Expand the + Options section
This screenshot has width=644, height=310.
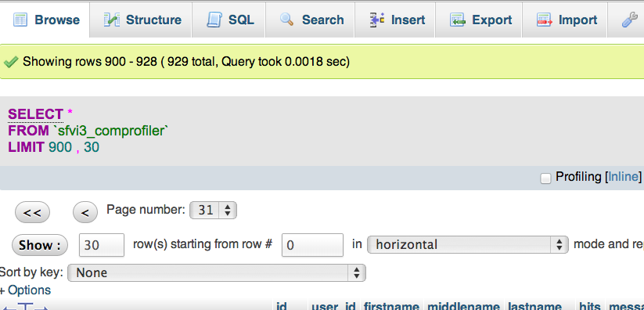[26, 290]
